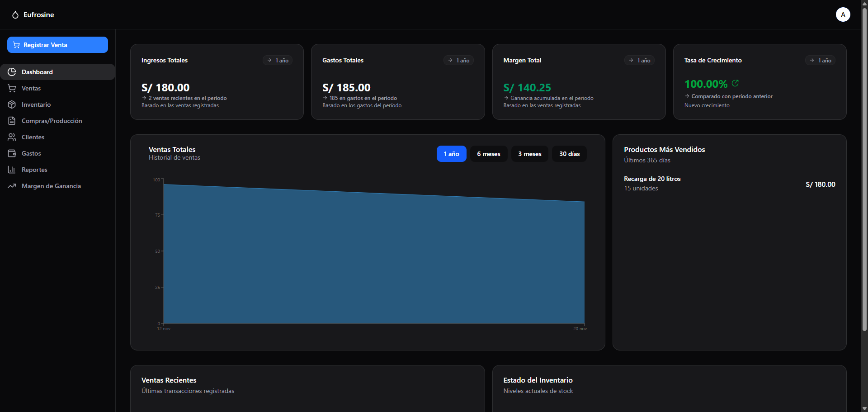Image resolution: width=868 pixels, height=412 pixels.
Task: Click the Gastos wallet icon
Action: 12,153
